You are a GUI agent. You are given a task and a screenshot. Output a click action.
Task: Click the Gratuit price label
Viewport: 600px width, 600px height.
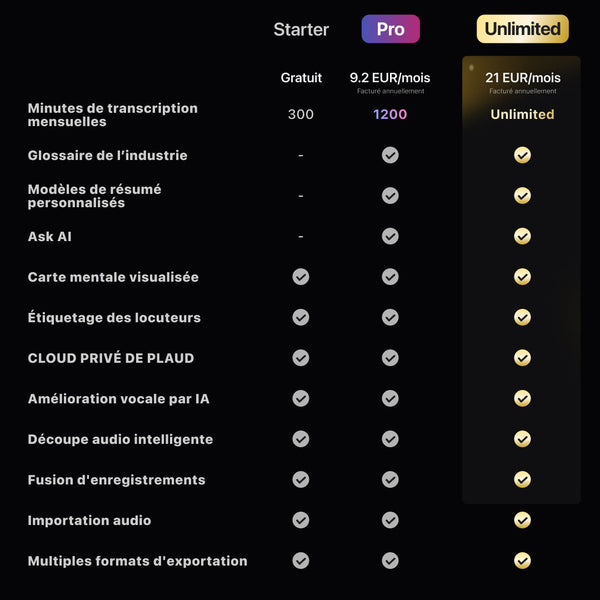coord(301,78)
